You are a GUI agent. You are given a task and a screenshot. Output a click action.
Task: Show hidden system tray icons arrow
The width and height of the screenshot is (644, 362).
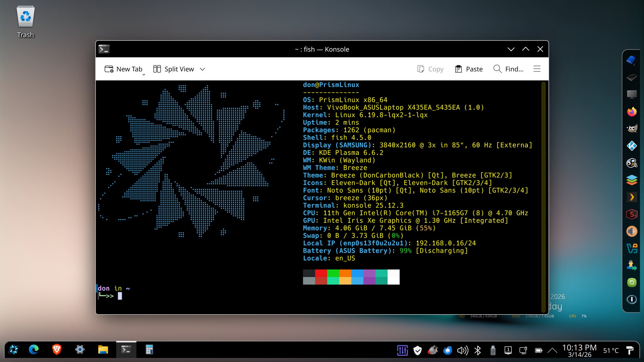pyautogui.click(x=552, y=350)
